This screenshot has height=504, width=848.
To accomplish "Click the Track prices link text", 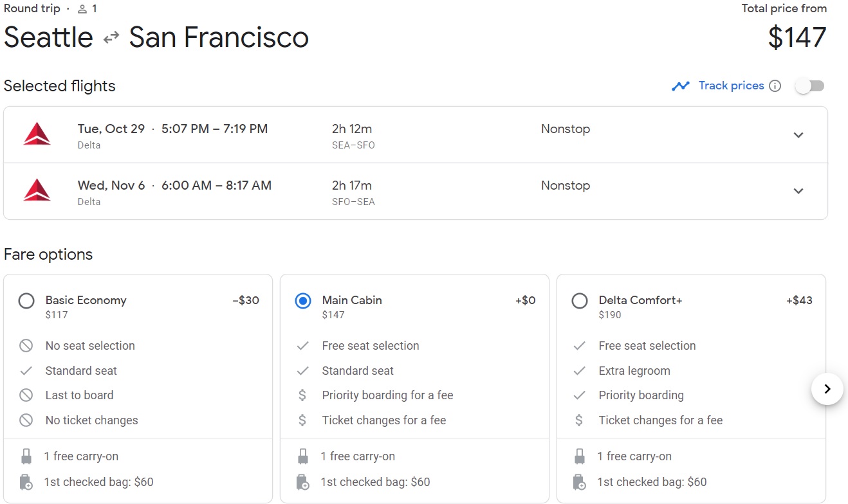I will [731, 86].
